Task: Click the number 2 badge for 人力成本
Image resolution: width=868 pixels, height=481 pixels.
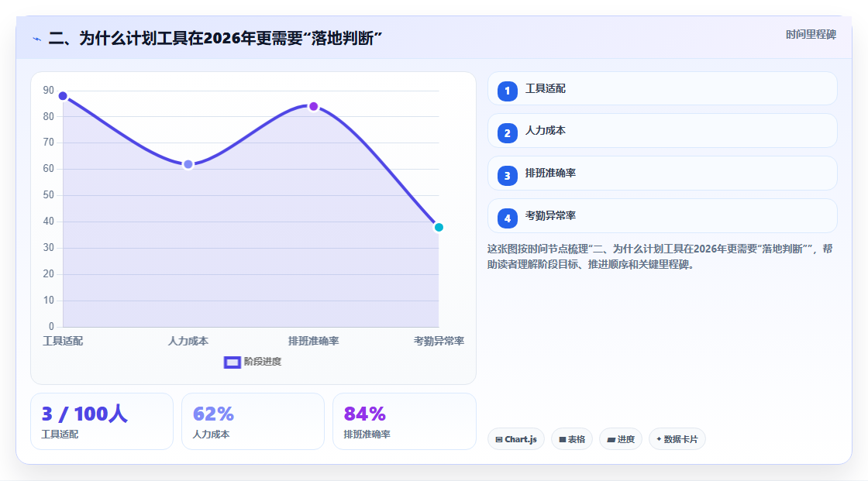Action: pyautogui.click(x=507, y=133)
